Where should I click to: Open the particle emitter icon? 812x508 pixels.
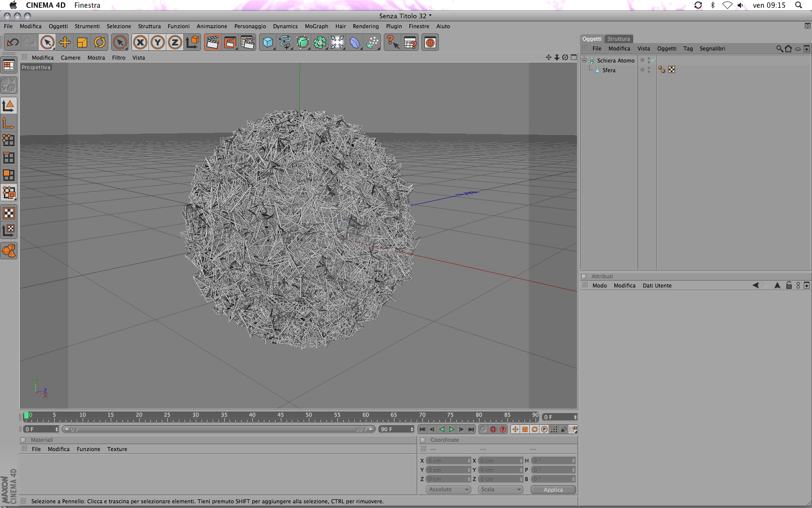pyautogui.click(x=372, y=43)
